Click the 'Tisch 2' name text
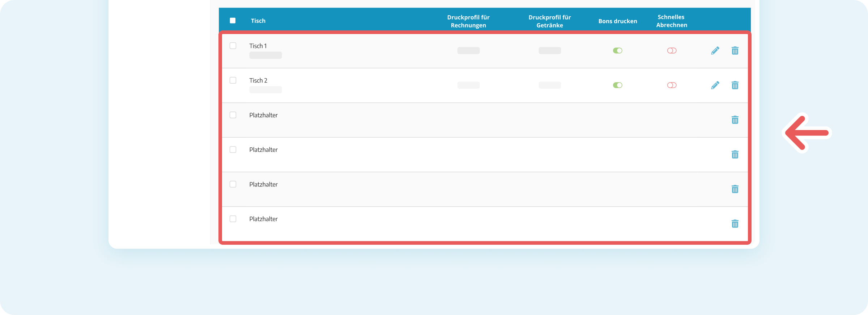The height and width of the screenshot is (315, 868). tap(258, 80)
